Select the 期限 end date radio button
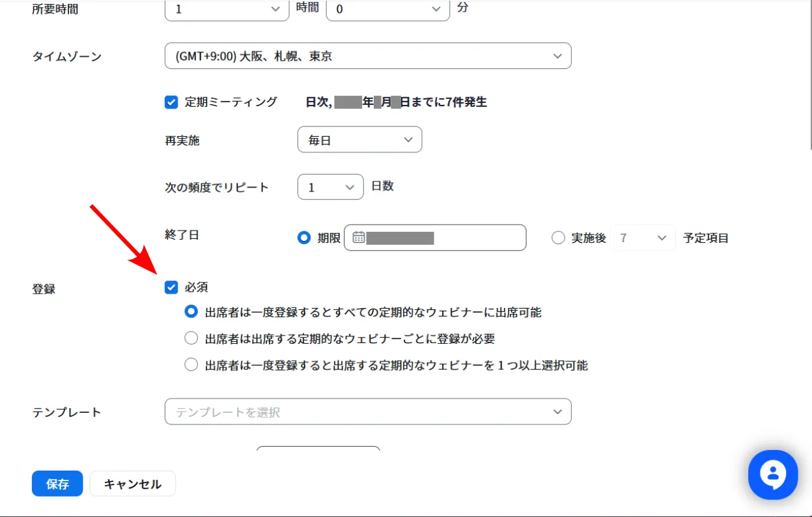This screenshot has width=812, height=517. (x=303, y=238)
